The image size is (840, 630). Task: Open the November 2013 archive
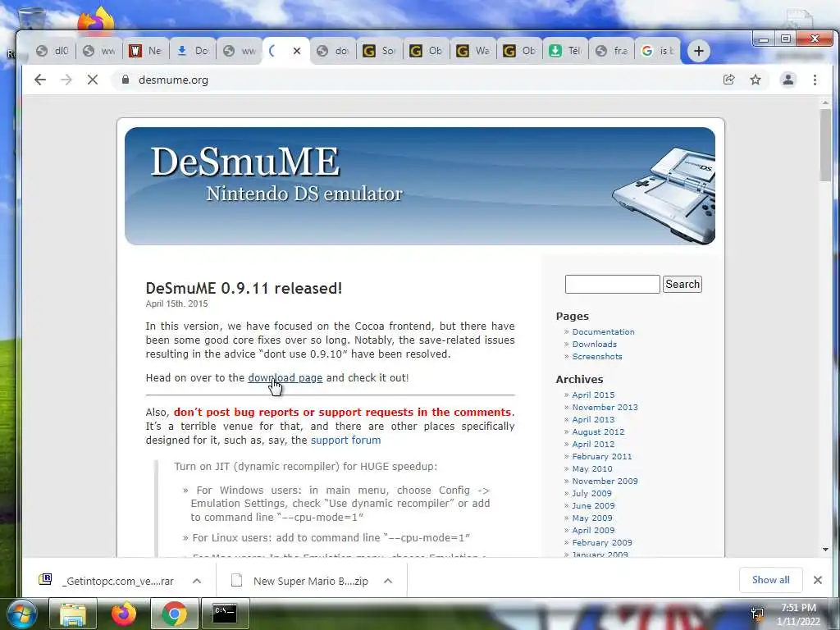605,407
